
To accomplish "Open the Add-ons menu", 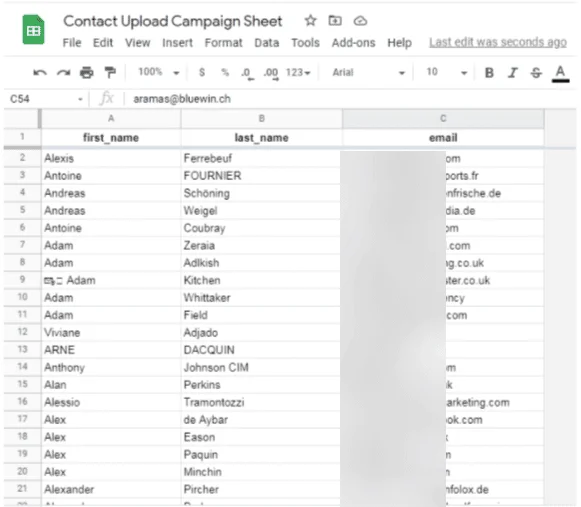I will click(x=353, y=43).
